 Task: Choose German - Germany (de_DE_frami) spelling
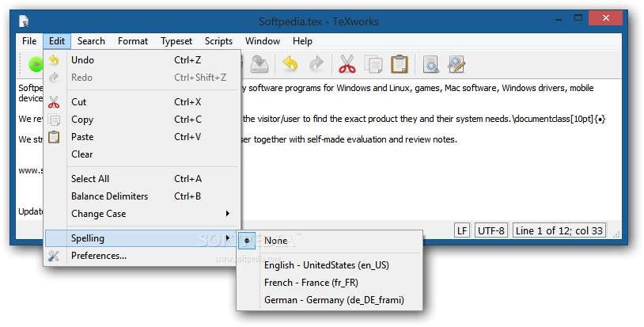click(330, 300)
